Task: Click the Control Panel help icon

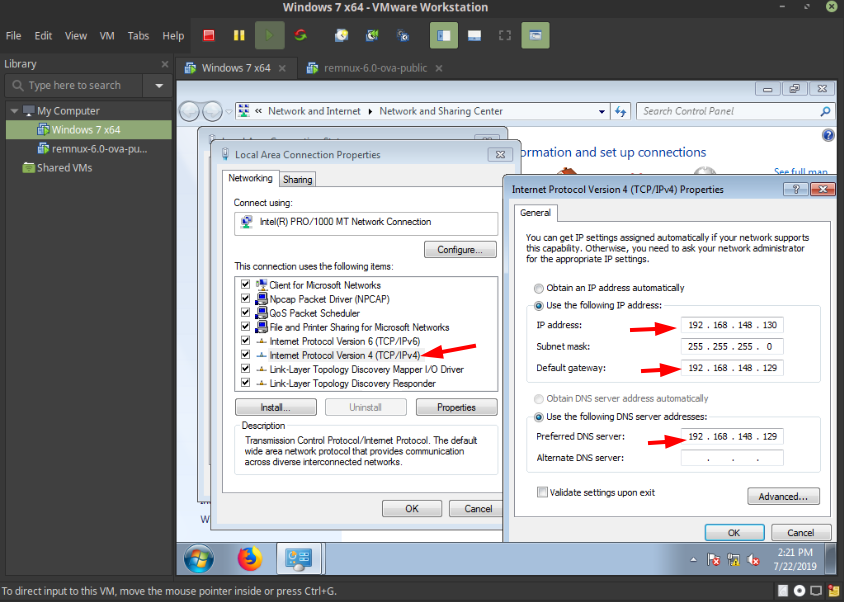Action: click(x=828, y=135)
